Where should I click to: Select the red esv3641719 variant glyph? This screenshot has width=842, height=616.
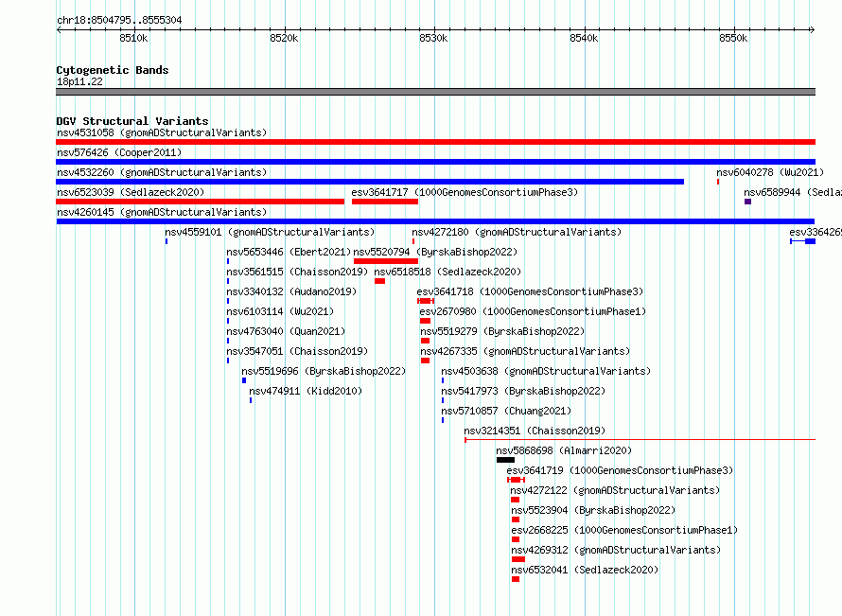tap(516, 480)
